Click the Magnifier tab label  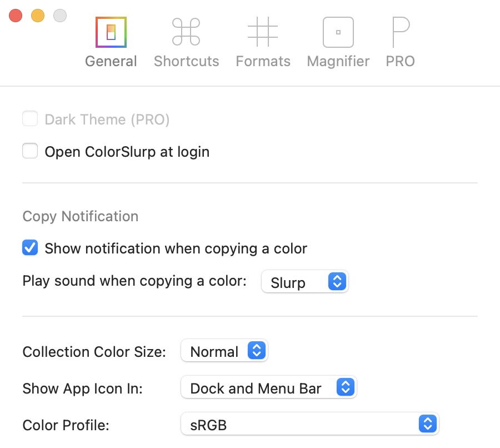(338, 61)
